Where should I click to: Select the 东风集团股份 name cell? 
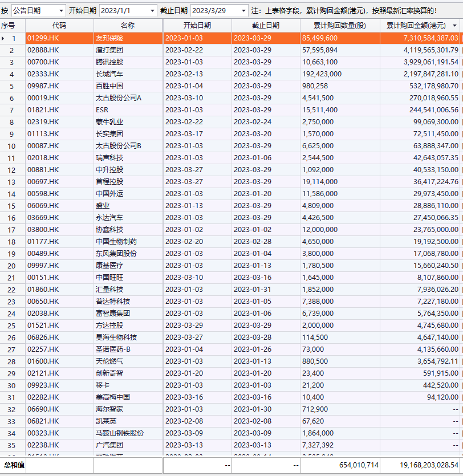[x=128, y=254]
